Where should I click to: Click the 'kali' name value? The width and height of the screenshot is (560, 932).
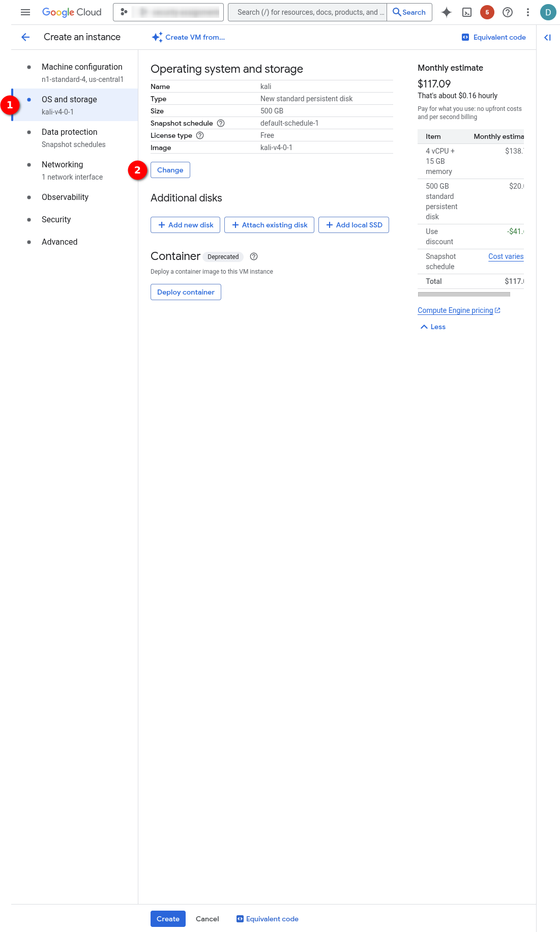point(266,86)
